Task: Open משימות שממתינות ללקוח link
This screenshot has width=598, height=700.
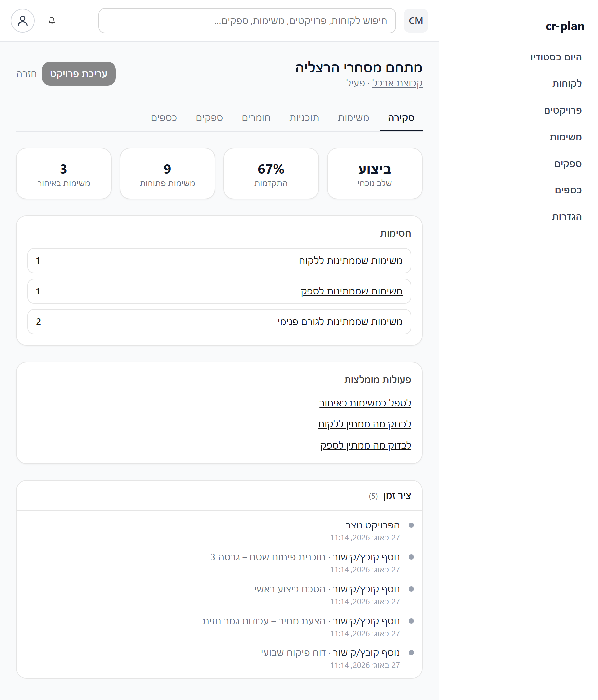Action: 350,261
